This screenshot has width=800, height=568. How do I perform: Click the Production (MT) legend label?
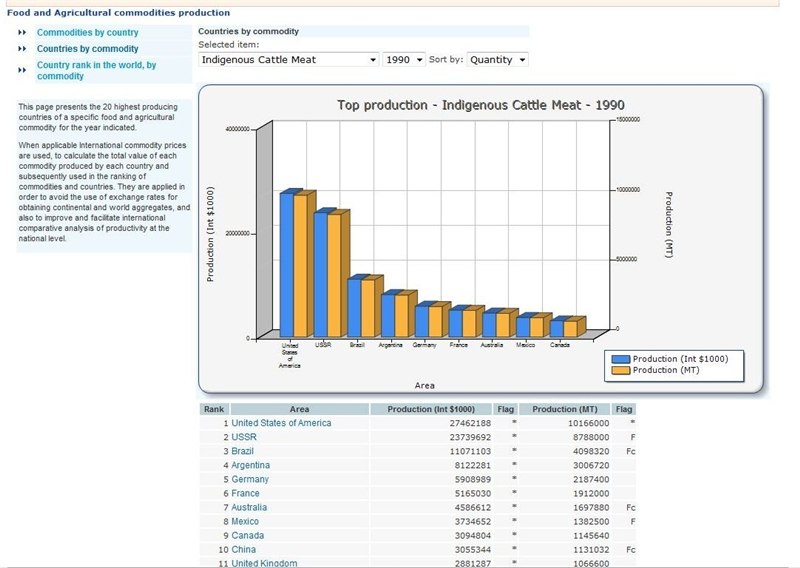[x=666, y=370]
